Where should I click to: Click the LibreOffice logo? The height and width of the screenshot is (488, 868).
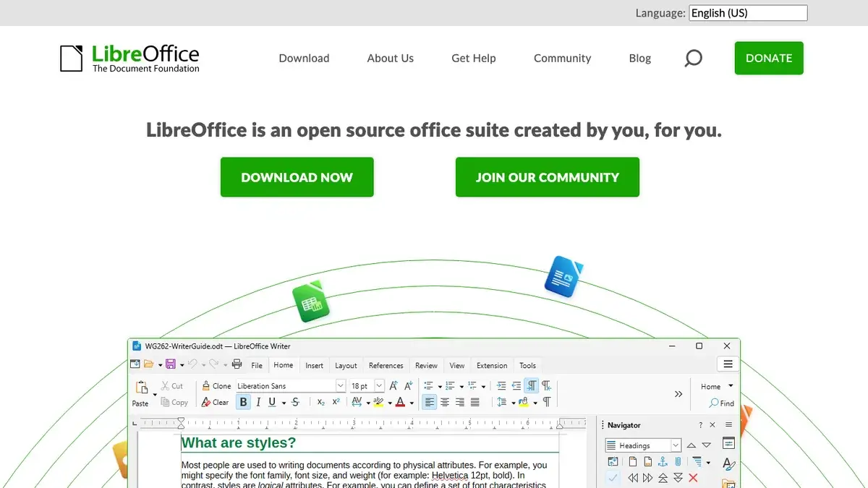(129, 58)
